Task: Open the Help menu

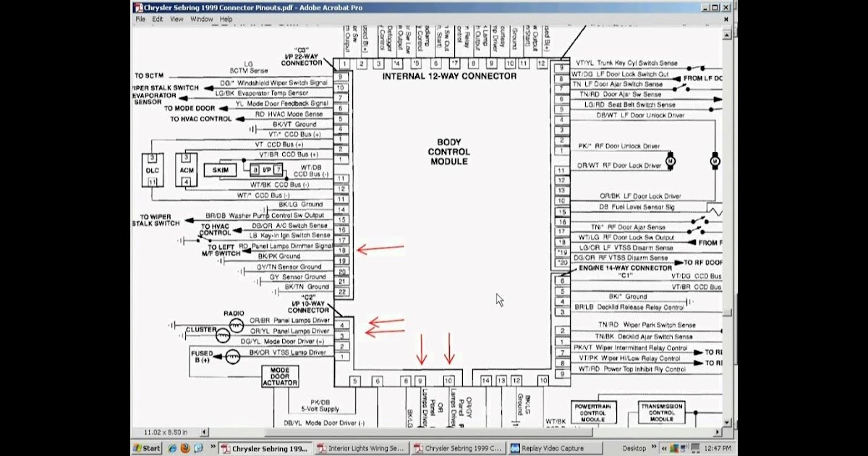Action: [x=226, y=20]
